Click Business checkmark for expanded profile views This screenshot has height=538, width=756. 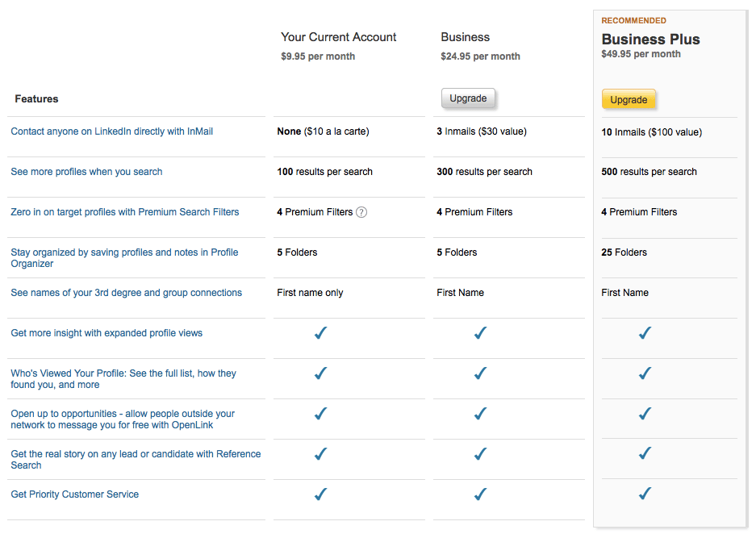click(x=480, y=332)
